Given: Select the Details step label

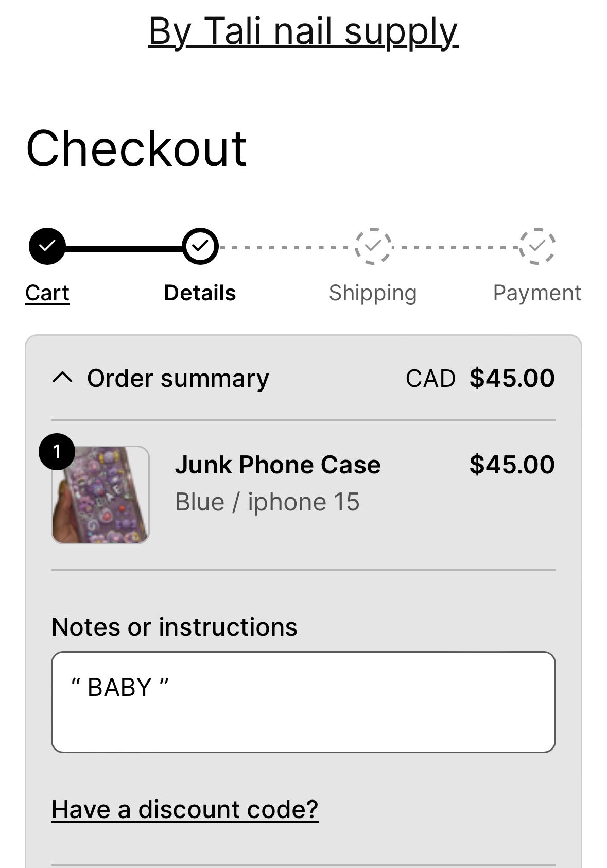Looking at the screenshot, I should (200, 293).
